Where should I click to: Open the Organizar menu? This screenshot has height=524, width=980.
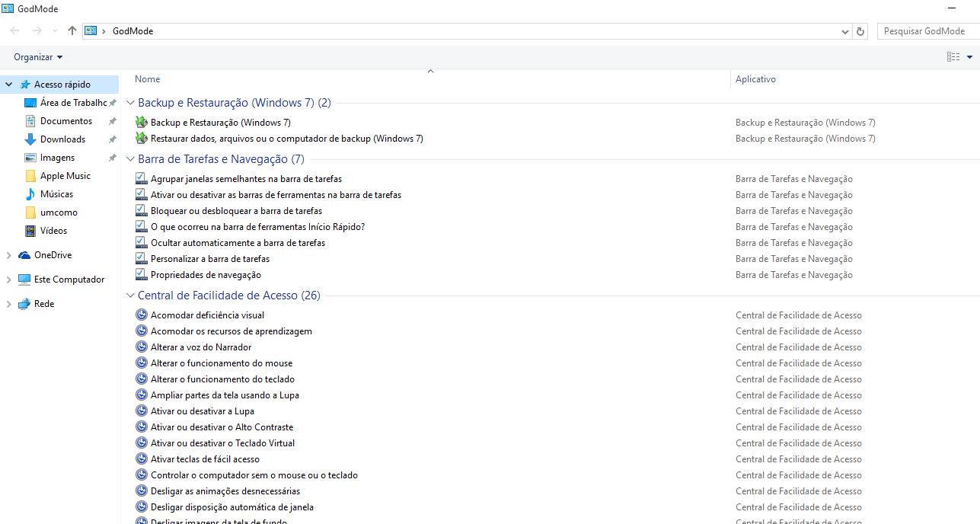[x=38, y=57]
